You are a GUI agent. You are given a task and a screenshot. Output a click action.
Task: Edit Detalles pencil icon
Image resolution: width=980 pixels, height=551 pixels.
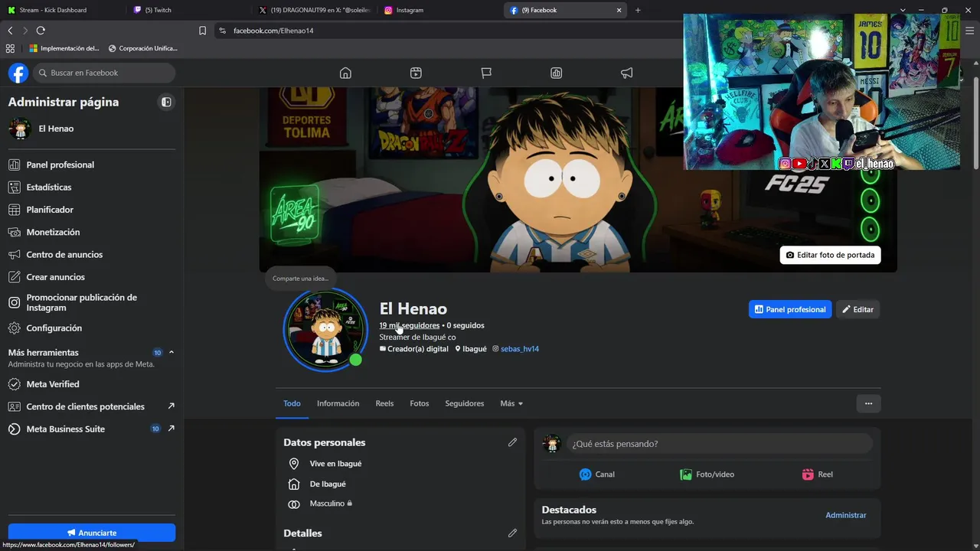512,533
